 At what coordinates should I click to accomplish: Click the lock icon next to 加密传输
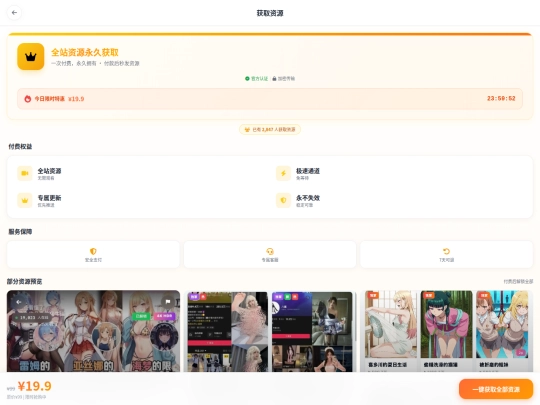coord(274,79)
